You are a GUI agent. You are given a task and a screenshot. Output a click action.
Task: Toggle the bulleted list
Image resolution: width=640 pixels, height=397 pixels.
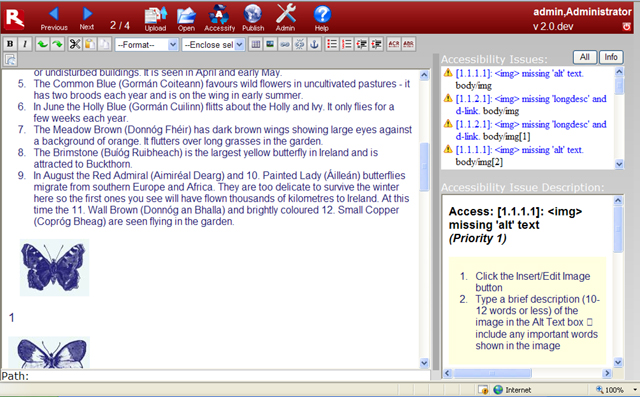pyautogui.click(x=332, y=44)
